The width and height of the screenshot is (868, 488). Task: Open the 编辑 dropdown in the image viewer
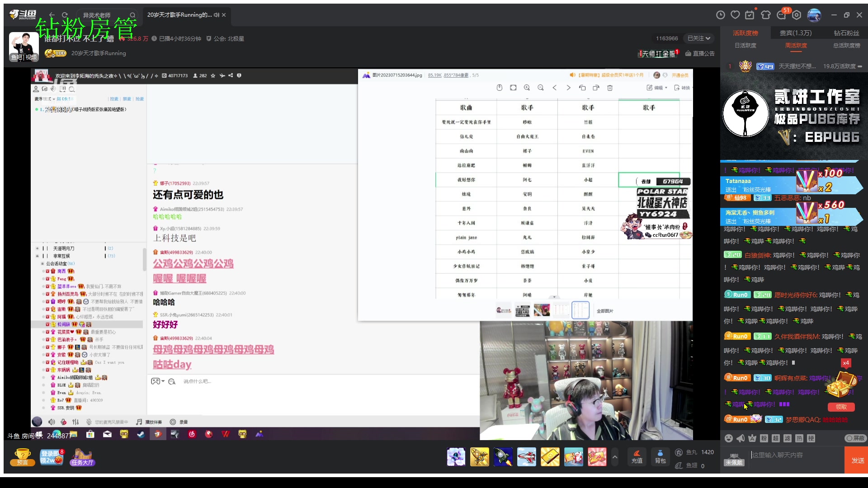(656, 88)
